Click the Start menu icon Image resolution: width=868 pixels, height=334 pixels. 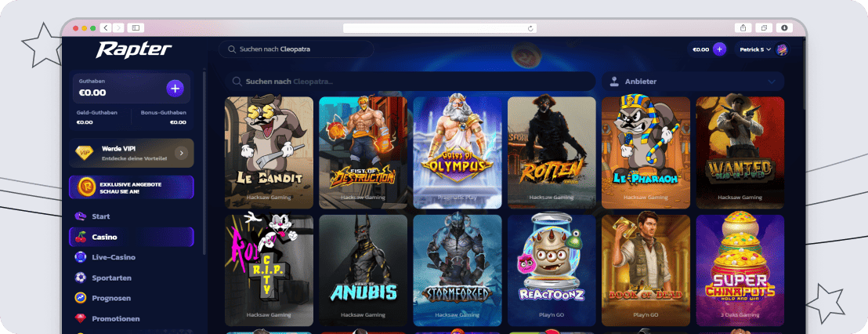(x=81, y=216)
